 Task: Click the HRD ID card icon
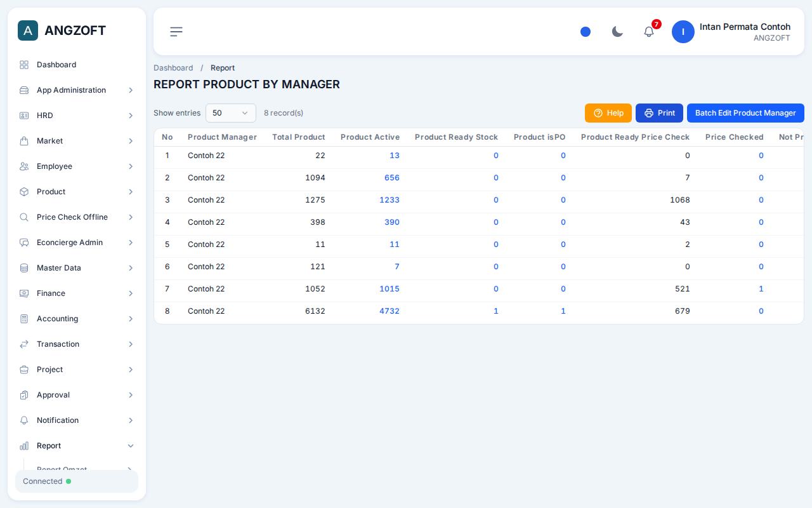point(24,116)
